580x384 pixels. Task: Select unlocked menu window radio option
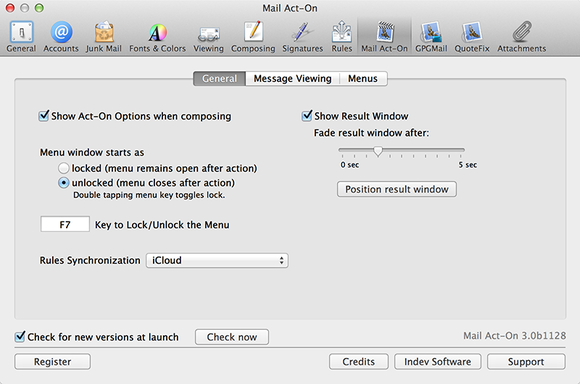tap(64, 183)
